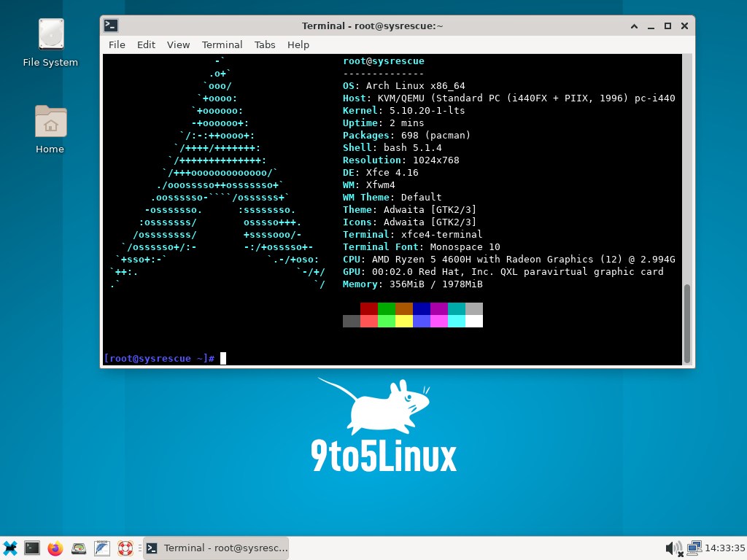The width and height of the screenshot is (747, 560).
Task: Click the bright cyan color block in palette
Action: 457,321
